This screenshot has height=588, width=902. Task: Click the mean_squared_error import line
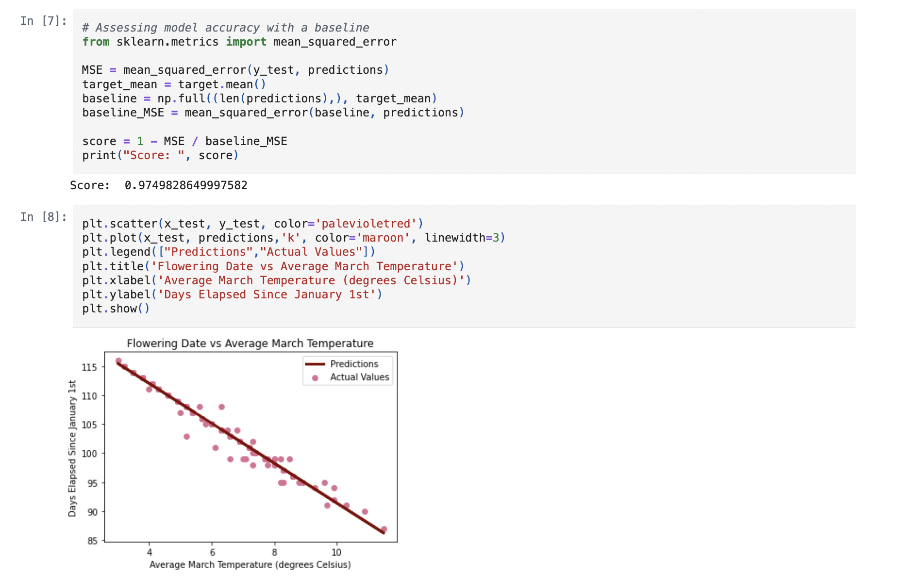tap(239, 42)
